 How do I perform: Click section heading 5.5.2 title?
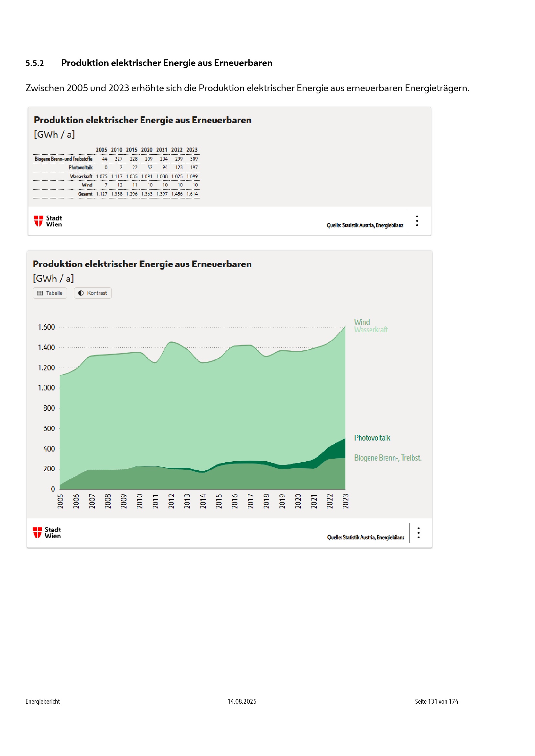coord(167,63)
